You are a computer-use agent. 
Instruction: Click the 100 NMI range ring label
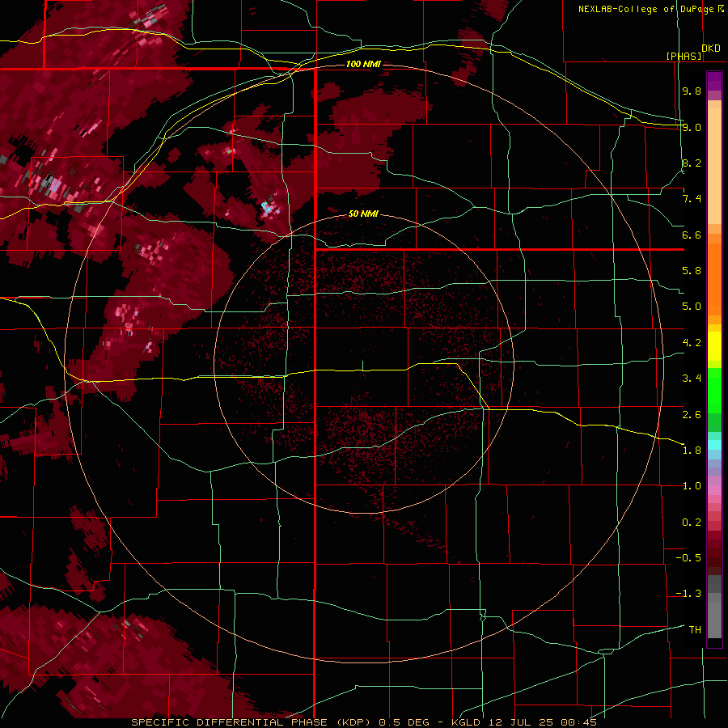click(363, 64)
